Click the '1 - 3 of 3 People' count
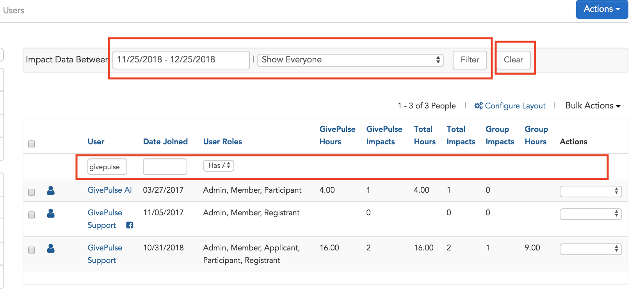644x291 pixels. tap(427, 106)
